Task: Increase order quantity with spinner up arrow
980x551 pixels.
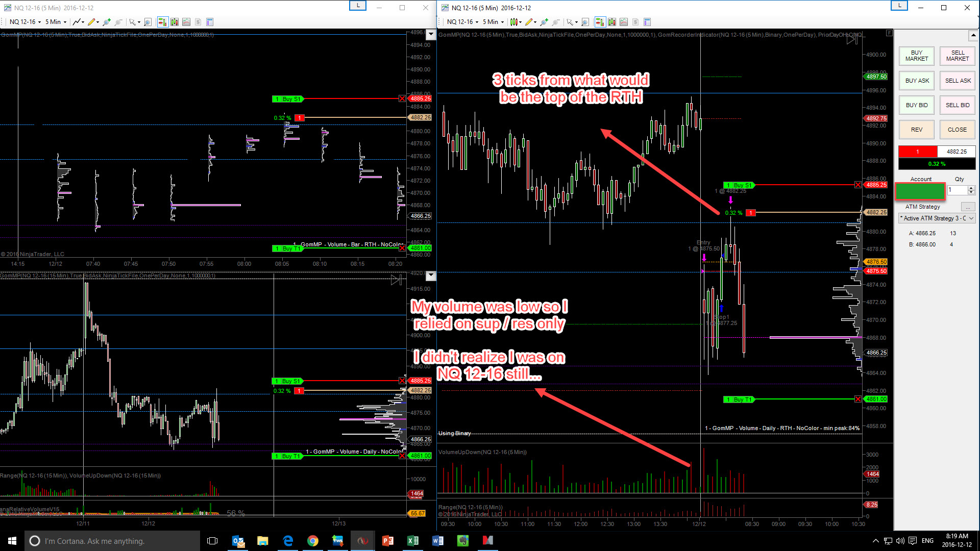Action: coord(971,188)
